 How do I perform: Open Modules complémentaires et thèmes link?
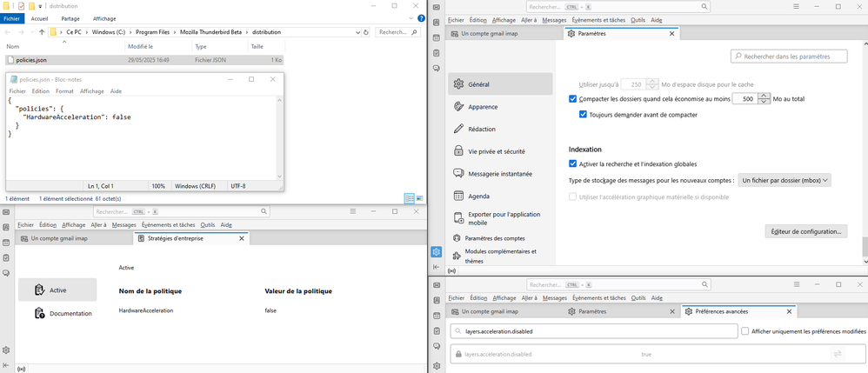coord(500,256)
